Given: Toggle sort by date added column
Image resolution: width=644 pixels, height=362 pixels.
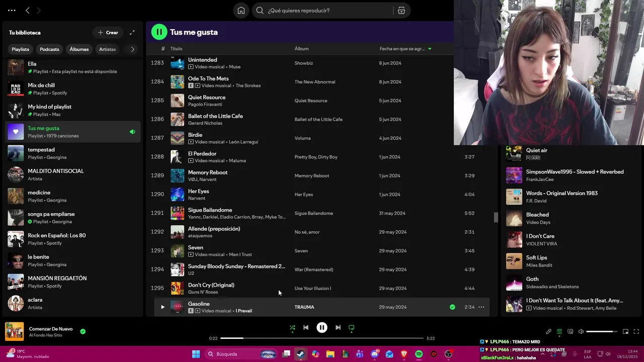Looking at the screenshot, I should pos(406,49).
